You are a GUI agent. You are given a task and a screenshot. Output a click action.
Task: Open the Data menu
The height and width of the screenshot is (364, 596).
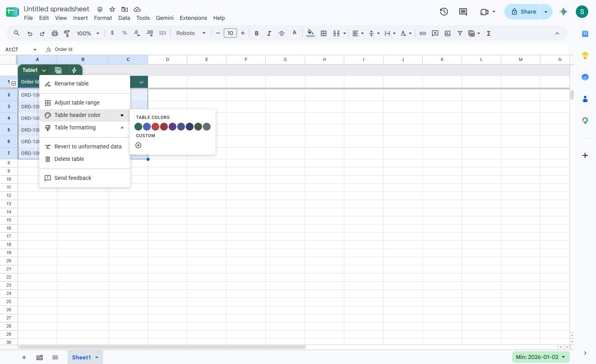124,18
